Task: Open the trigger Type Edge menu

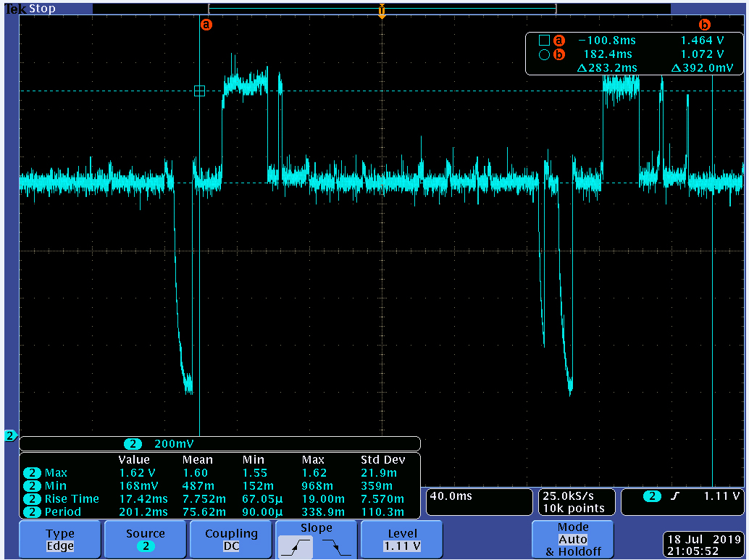Action: [x=60, y=540]
